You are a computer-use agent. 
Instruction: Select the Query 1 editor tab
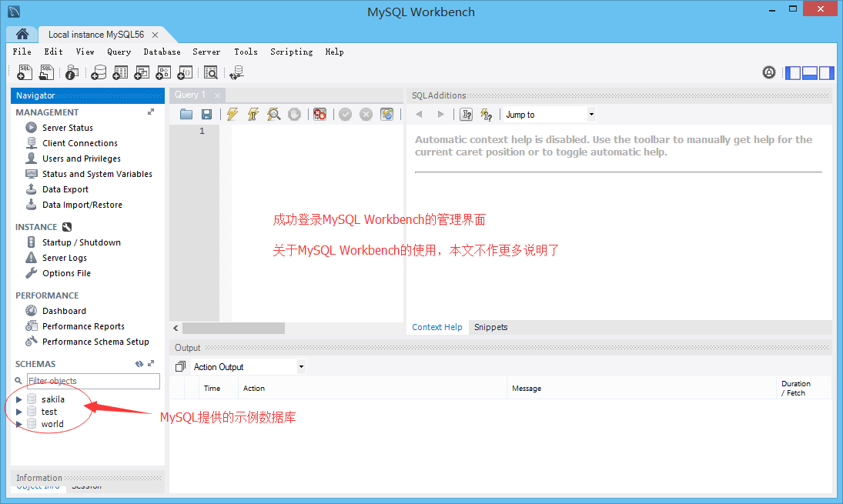[x=190, y=95]
